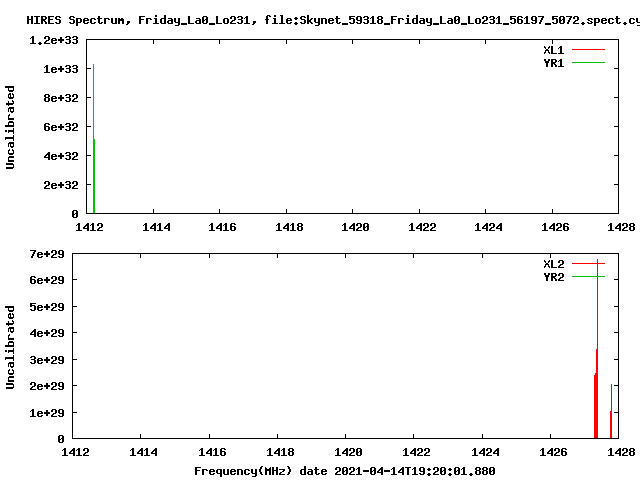Click the 1e+33 y-axis value

[61, 69]
